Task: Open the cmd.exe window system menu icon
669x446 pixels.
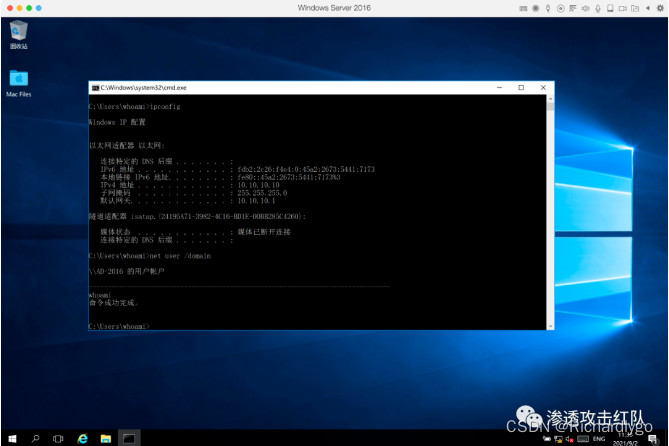Action: [95, 87]
